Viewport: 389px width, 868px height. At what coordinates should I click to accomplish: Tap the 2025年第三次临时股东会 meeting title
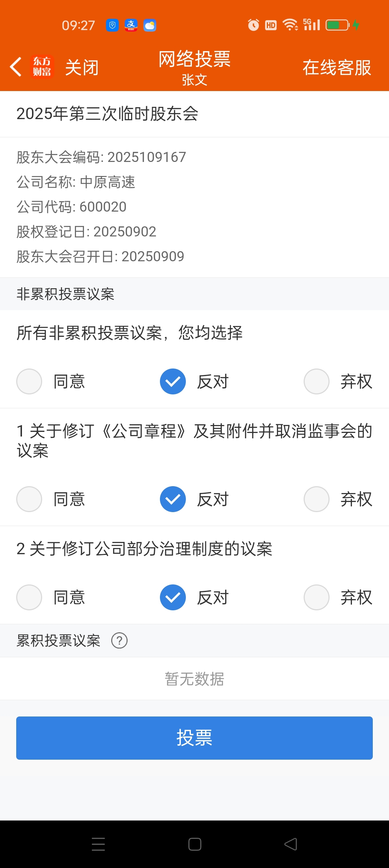tap(107, 114)
